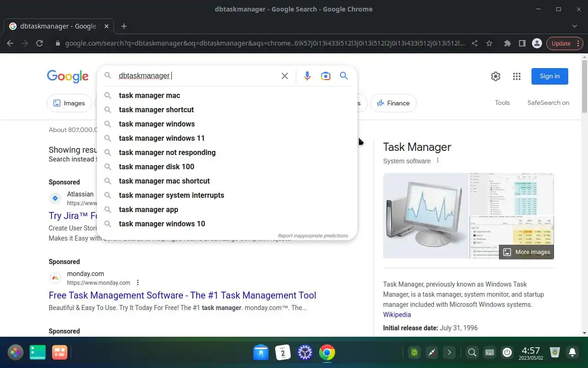588x368 pixels.
Task: Open the onscreen keyboard tray icon
Action: click(490, 352)
